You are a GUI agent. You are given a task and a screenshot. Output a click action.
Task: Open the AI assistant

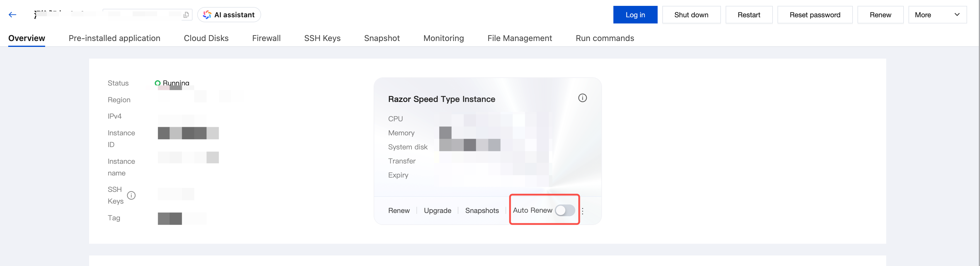(229, 15)
